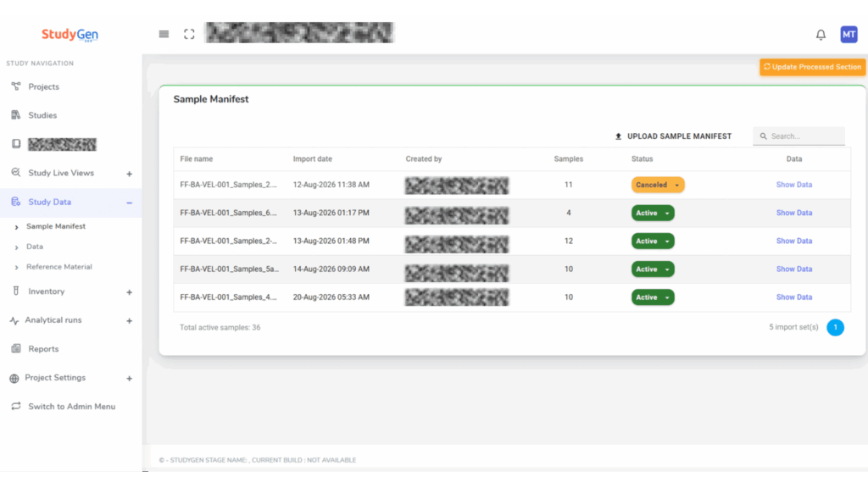Click the Inventory vial icon
Screen dimensions: 868x488
[x=16, y=291]
